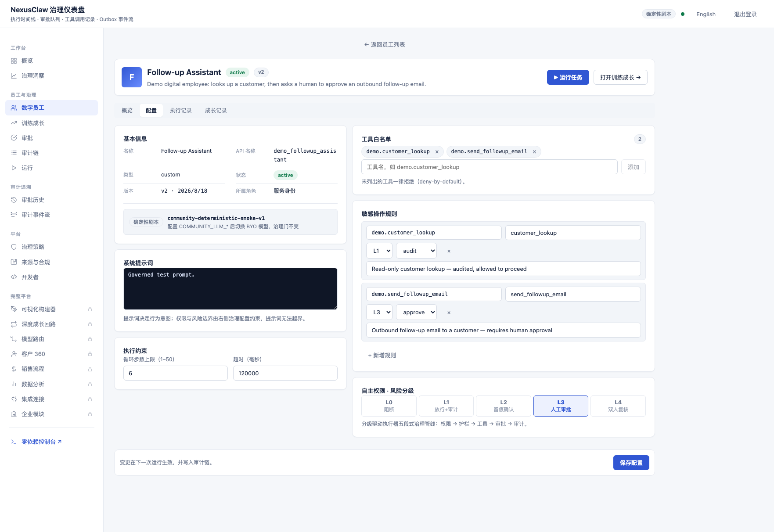Open the L3 level dropdown
This screenshot has height=532, width=774.
point(379,313)
